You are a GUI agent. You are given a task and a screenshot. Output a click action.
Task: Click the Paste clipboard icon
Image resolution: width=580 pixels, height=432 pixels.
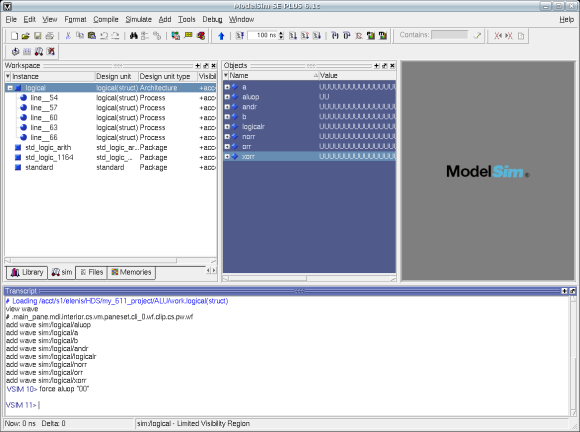(x=92, y=36)
